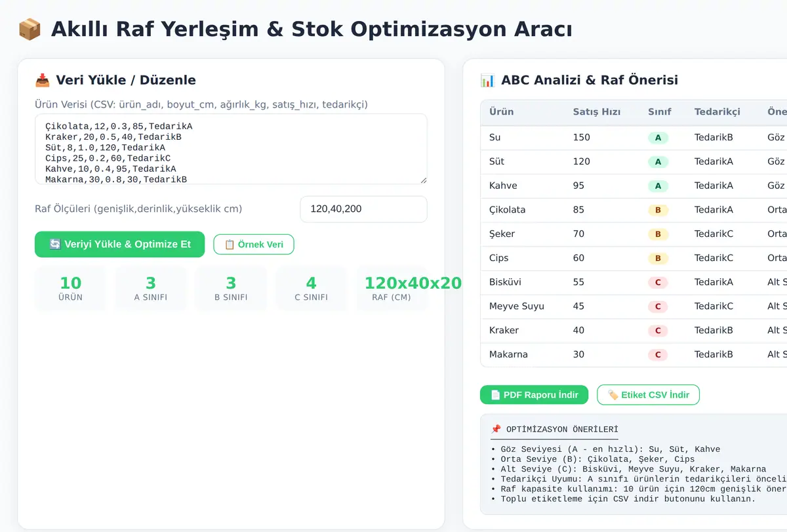This screenshot has width=787, height=532.
Task: Select the Şeker product cell
Action: pos(502,234)
